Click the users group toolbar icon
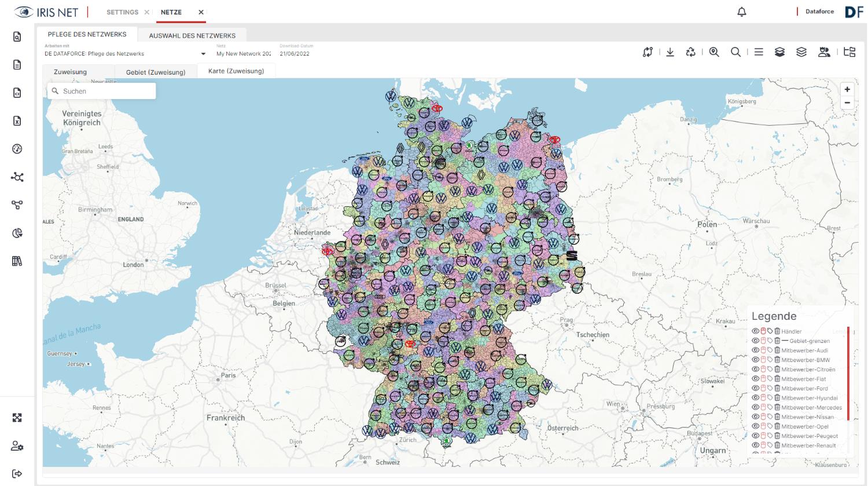Image resolution: width=868 pixels, height=486 pixels. (x=824, y=52)
